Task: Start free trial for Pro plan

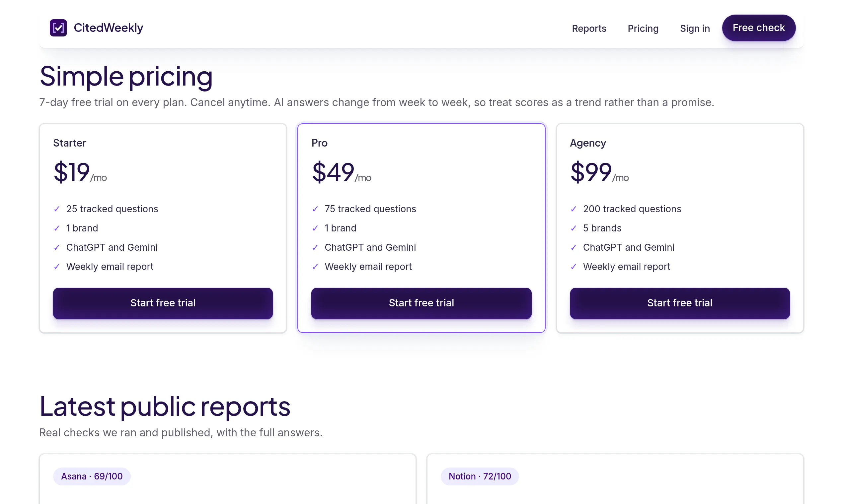Action: 421,303
